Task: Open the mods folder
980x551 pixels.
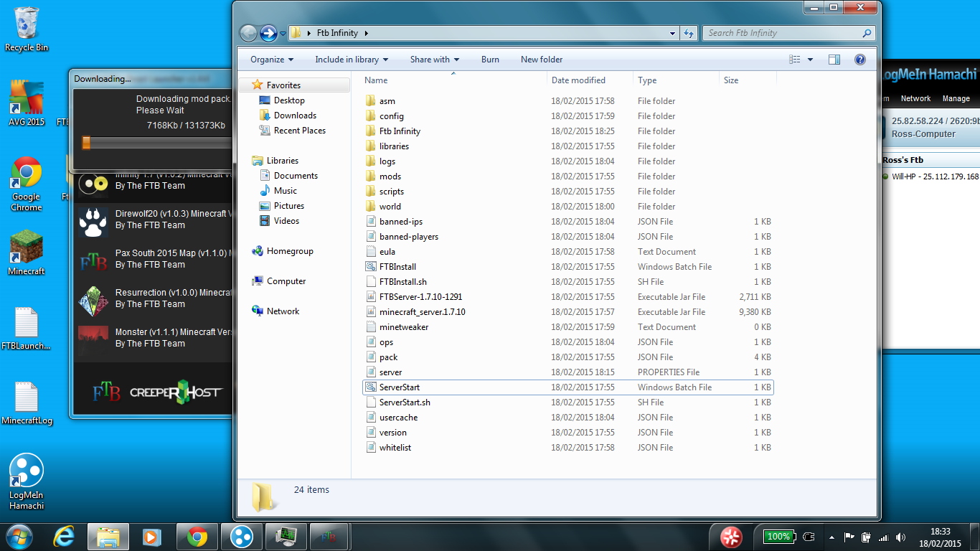Action: 390,176
